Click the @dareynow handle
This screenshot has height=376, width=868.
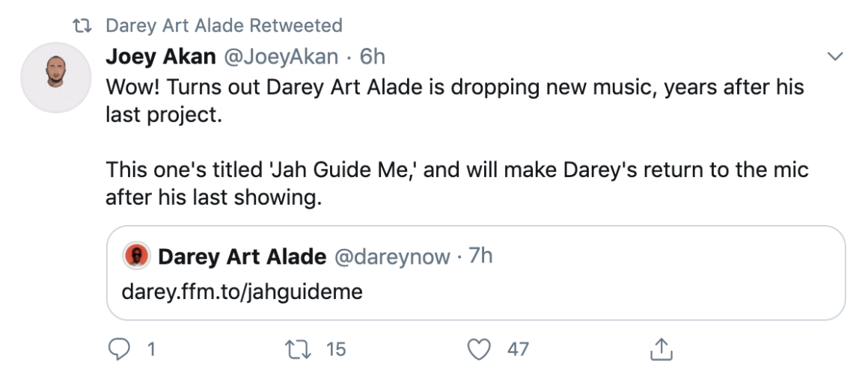pos(391,257)
